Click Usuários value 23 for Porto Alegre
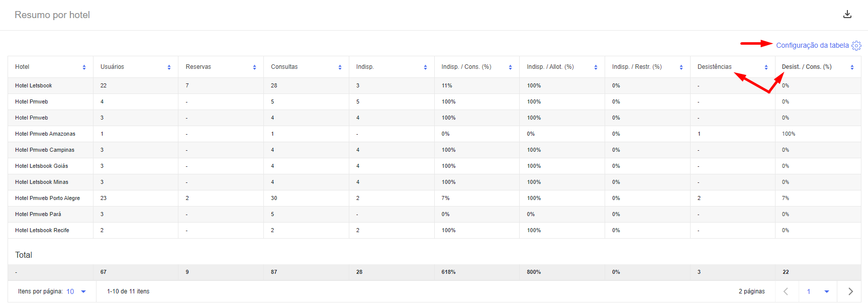 tap(103, 198)
